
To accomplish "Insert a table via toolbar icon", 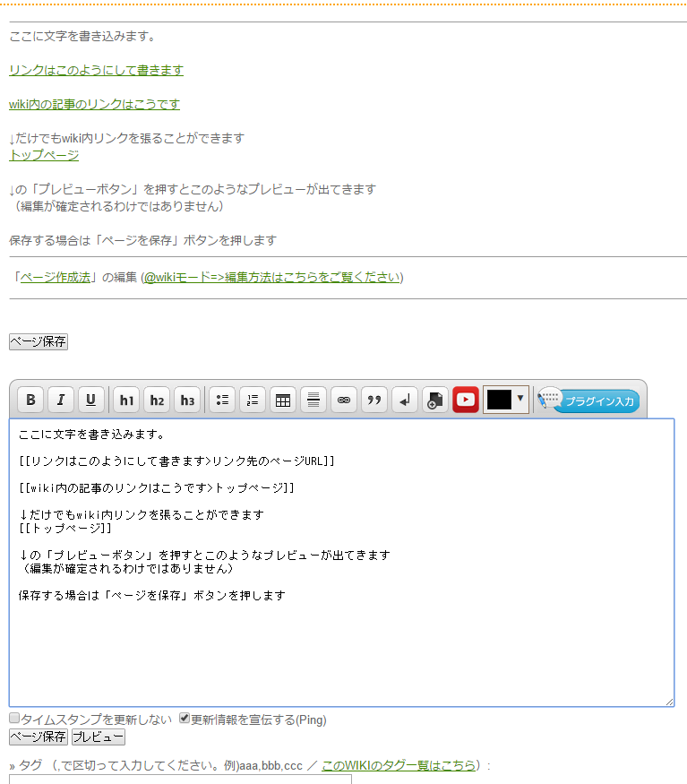I will pos(283,400).
